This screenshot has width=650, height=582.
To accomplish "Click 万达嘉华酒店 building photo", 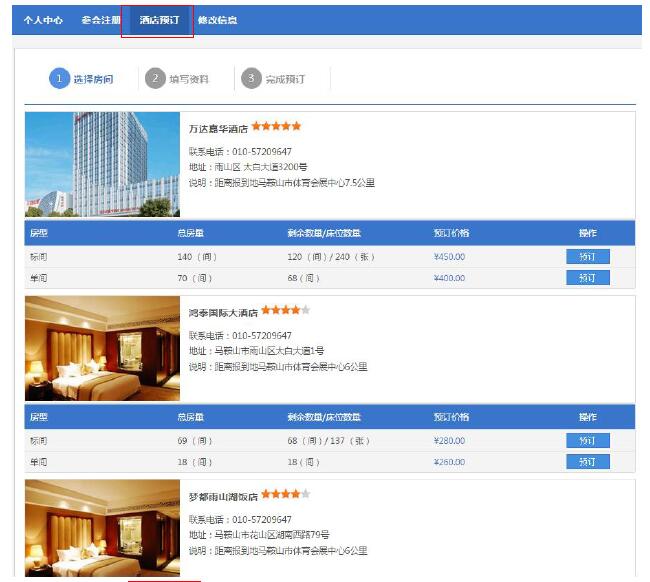I will click(102, 164).
